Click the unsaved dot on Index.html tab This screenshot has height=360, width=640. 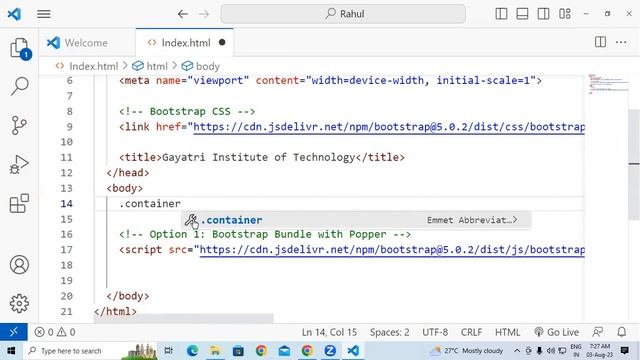[222, 42]
